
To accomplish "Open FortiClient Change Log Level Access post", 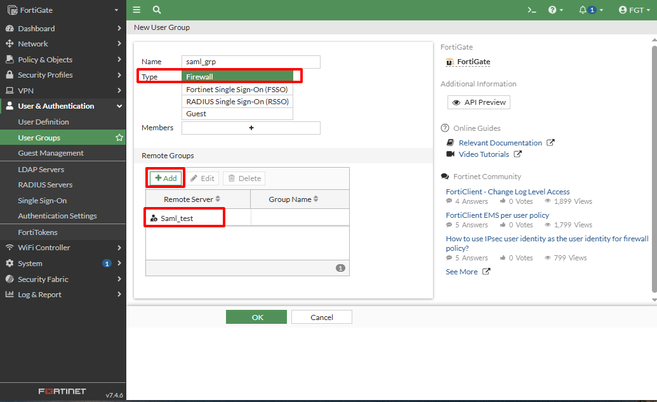I will [507, 192].
